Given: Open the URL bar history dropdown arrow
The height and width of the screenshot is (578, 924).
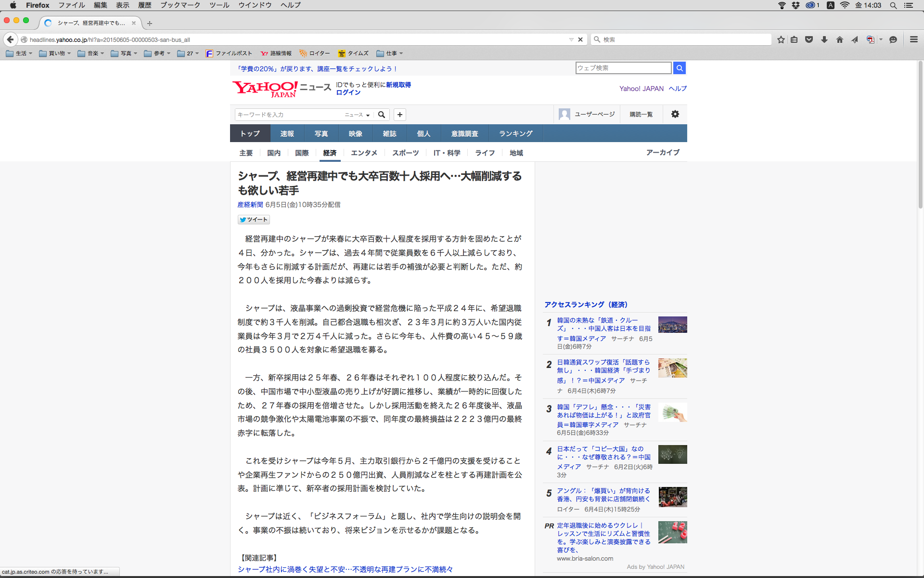Looking at the screenshot, I should click(571, 39).
